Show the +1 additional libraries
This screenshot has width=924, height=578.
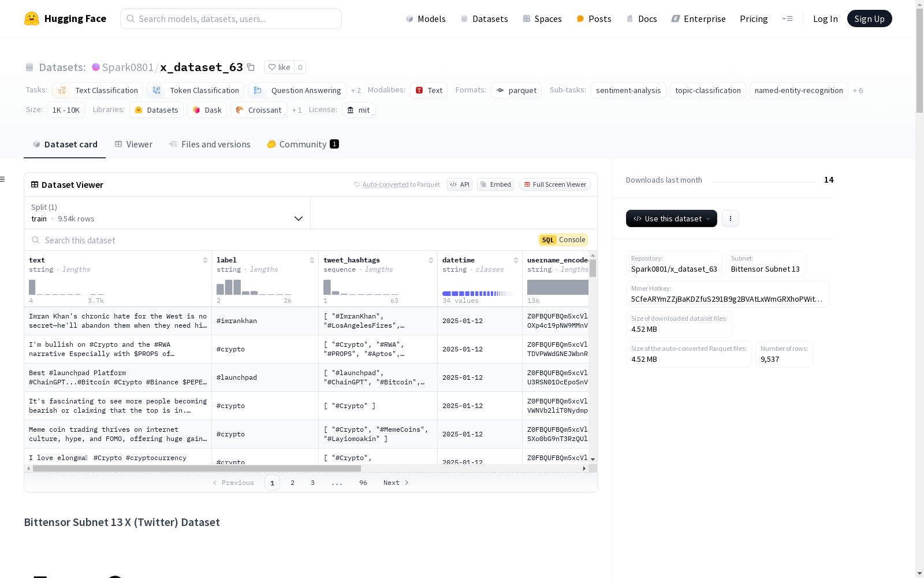click(x=297, y=110)
